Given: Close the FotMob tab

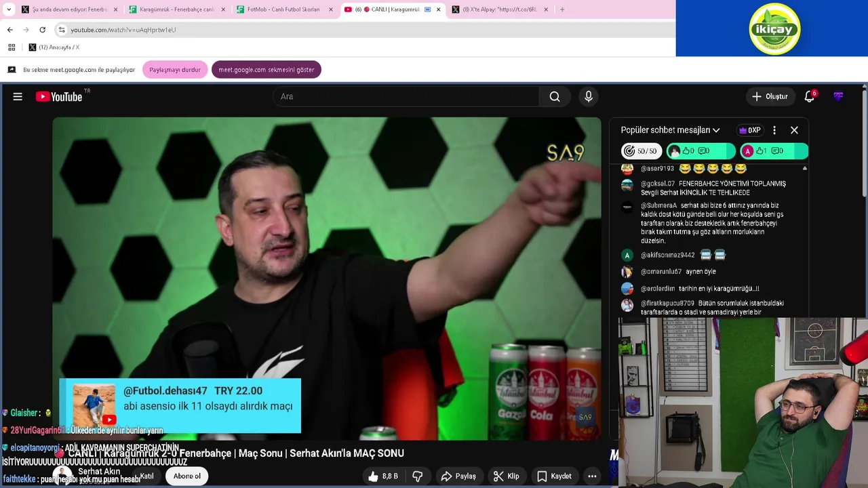Looking at the screenshot, I should (331, 9).
